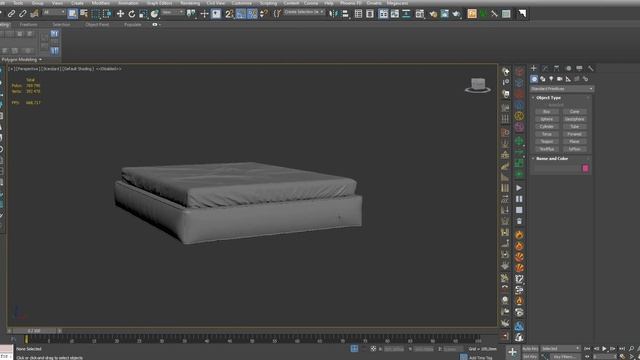Choose the Rectangular Selection Region tool
640x360 pixels.
point(96,14)
